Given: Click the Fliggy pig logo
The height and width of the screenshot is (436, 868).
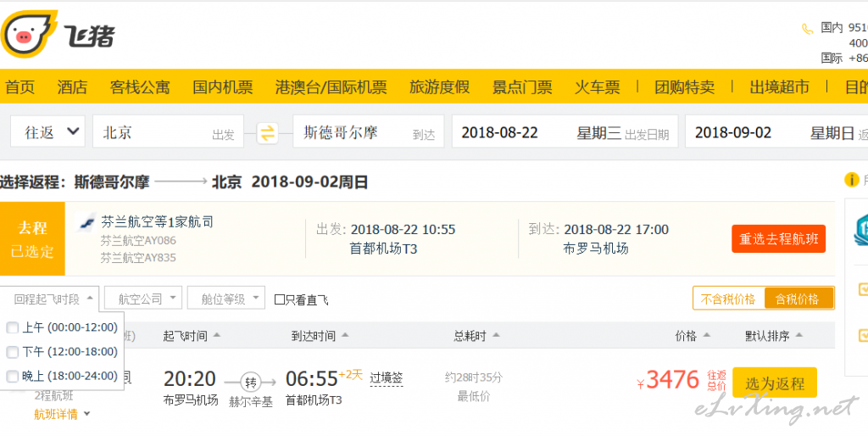Looking at the screenshot, I should pyautogui.click(x=29, y=35).
